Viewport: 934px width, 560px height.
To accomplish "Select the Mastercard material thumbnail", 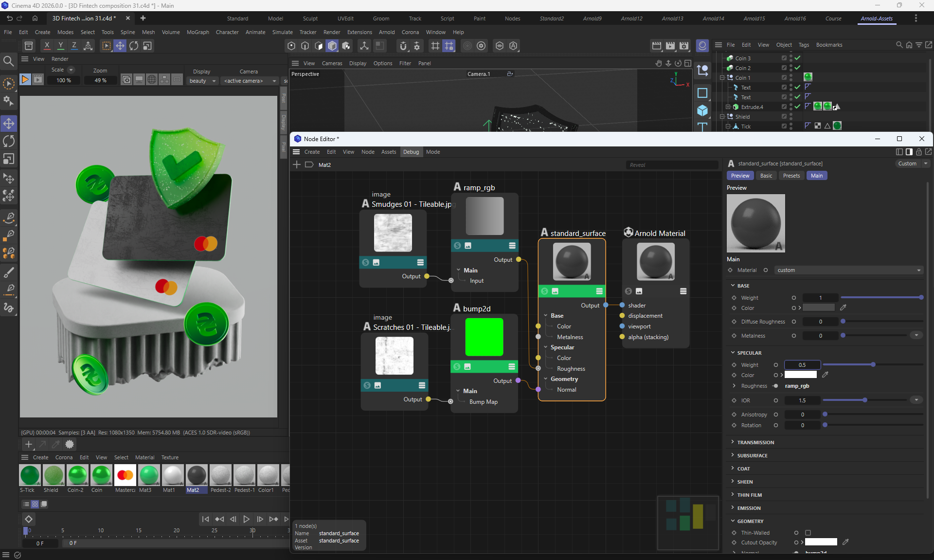I will [x=125, y=475].
